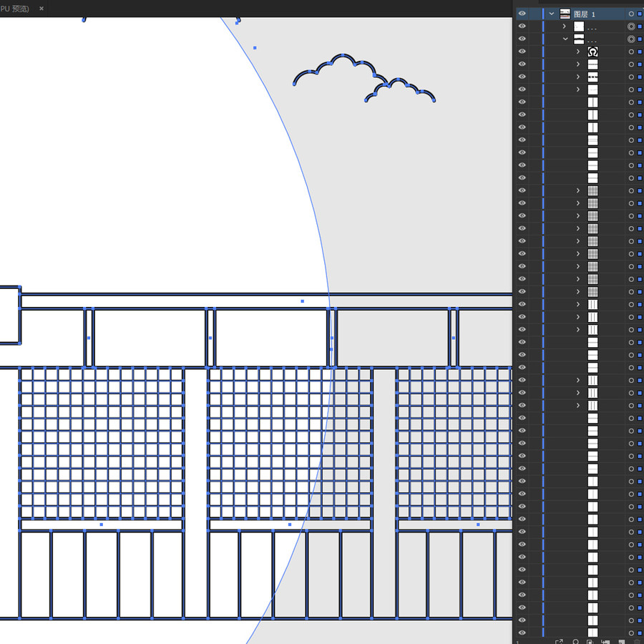Image resolution: width=644 pixels, height=644 pixels.
Task: Click the target circle of the horseshoe sublayer
Action: click(631, 52)
